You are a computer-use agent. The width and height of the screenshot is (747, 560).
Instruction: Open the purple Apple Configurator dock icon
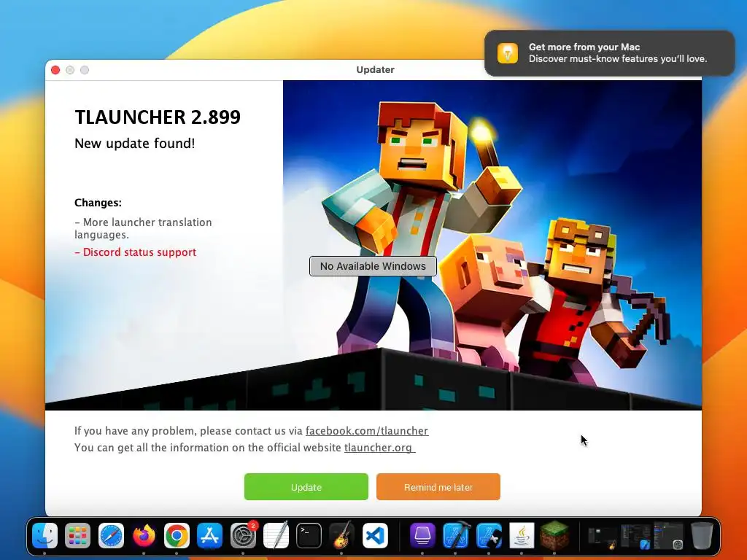click(x=422, y=536)
